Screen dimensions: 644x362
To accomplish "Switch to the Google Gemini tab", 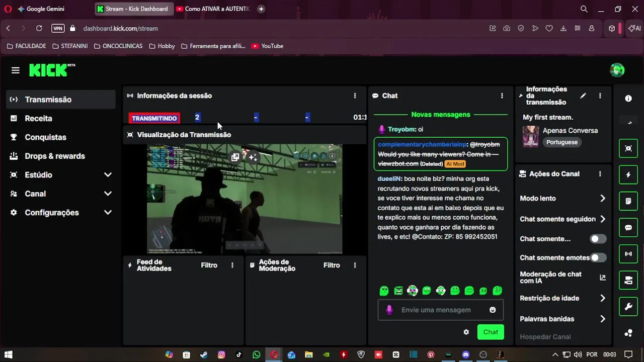I will tap(46, 9).
